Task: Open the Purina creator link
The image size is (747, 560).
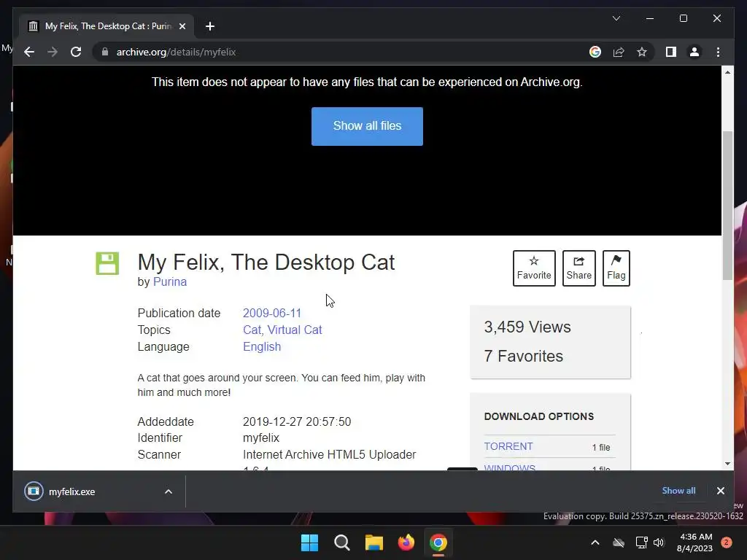Action: (x=169, y=282)
